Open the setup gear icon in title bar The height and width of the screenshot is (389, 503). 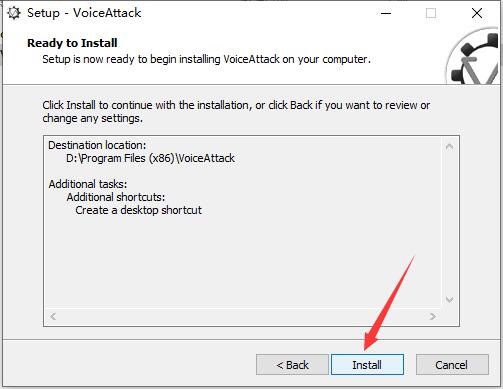14,13
